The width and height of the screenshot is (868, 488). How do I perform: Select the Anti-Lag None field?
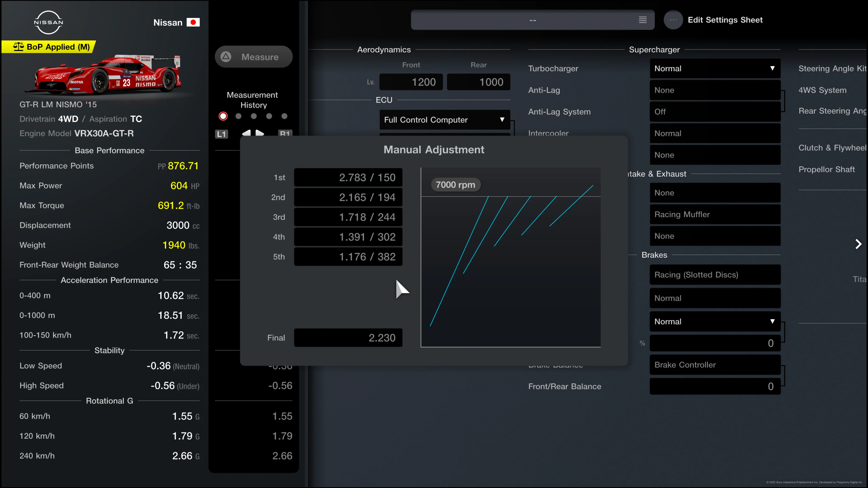715,90
